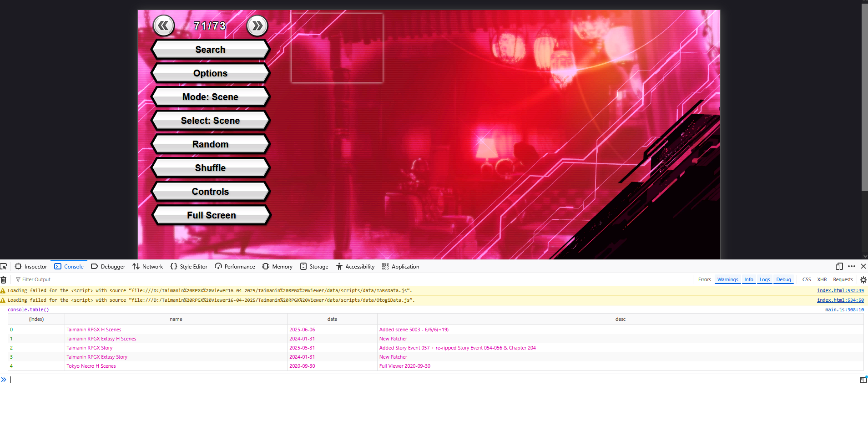The image size is (868, 426).
Task: Click the OtogiData.js warning message
Action: click(x=211, y=300)
